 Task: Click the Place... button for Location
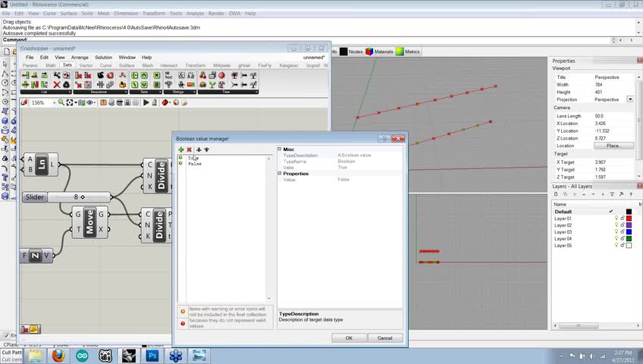click(x=613, y=146)
